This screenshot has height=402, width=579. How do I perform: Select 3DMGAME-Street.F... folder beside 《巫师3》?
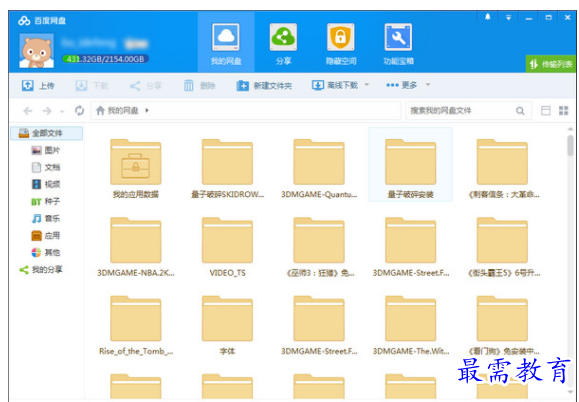point(410,247)
